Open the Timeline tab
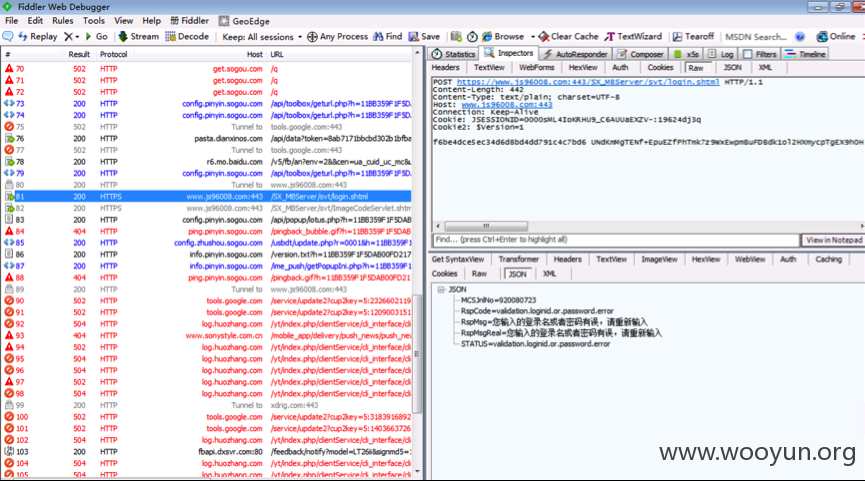Viewport: 865px width, 481px height. [x=806, y=54]
